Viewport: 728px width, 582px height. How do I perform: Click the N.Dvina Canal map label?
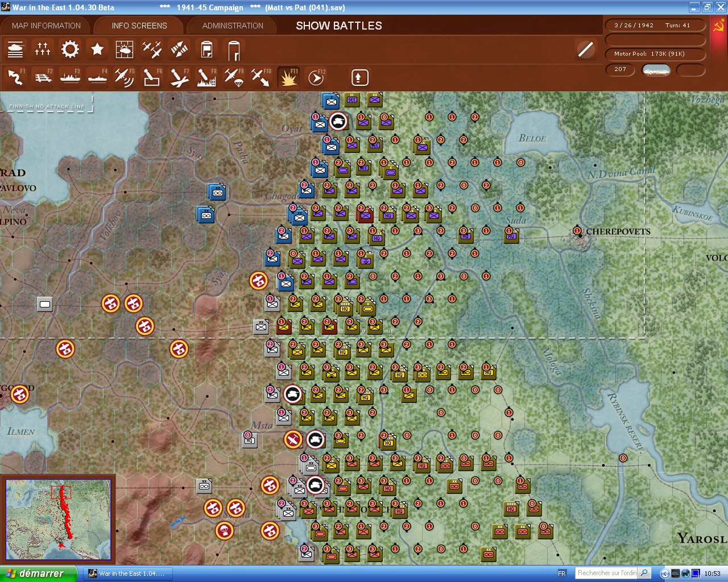coord(622,172)
